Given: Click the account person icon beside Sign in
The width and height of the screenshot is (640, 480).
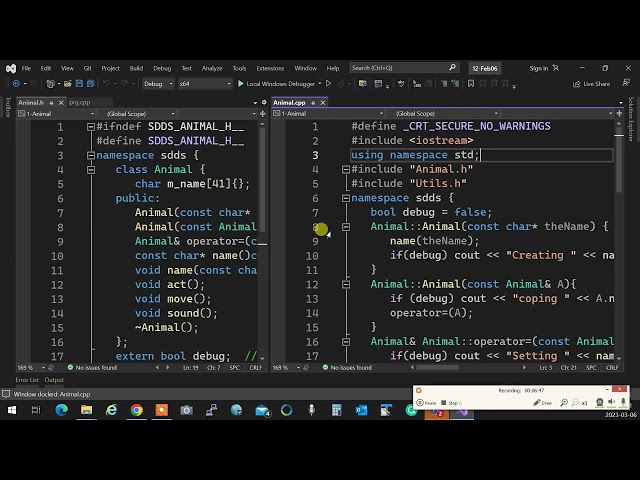Looking at the screenshot, I should 556,68.
